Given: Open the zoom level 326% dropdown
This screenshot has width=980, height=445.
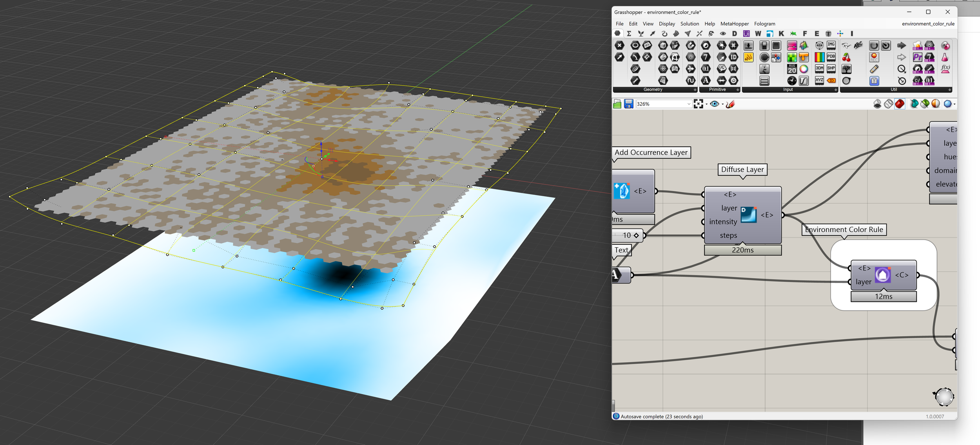Looking at the screenshot, I should click(x=689, y=104).
